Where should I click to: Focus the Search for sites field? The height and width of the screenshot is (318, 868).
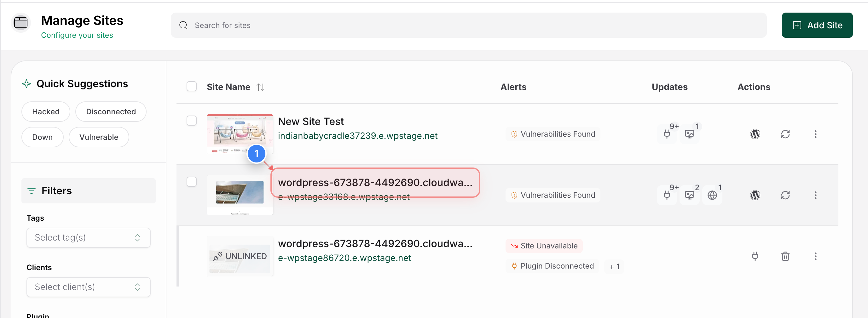pyautogui.click(x=468, y=25)
